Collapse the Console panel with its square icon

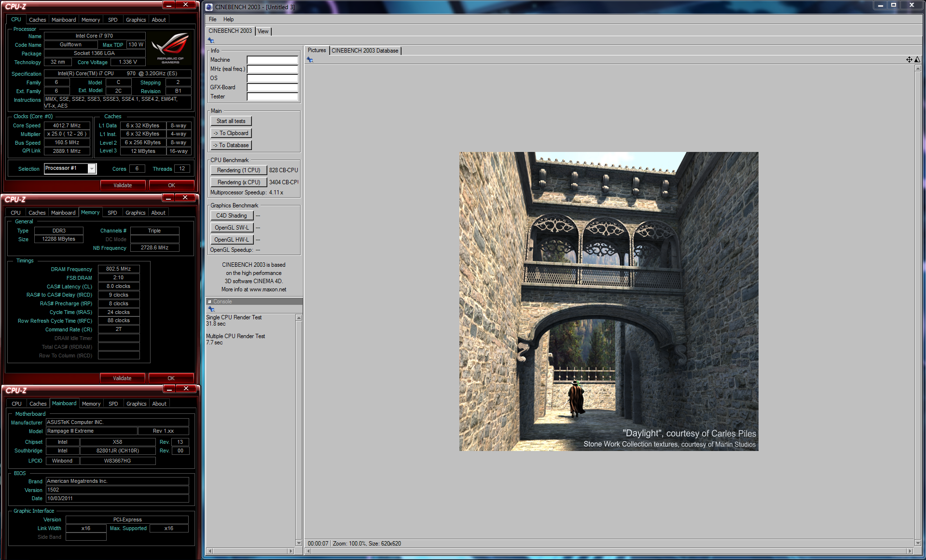pos(209,301)
